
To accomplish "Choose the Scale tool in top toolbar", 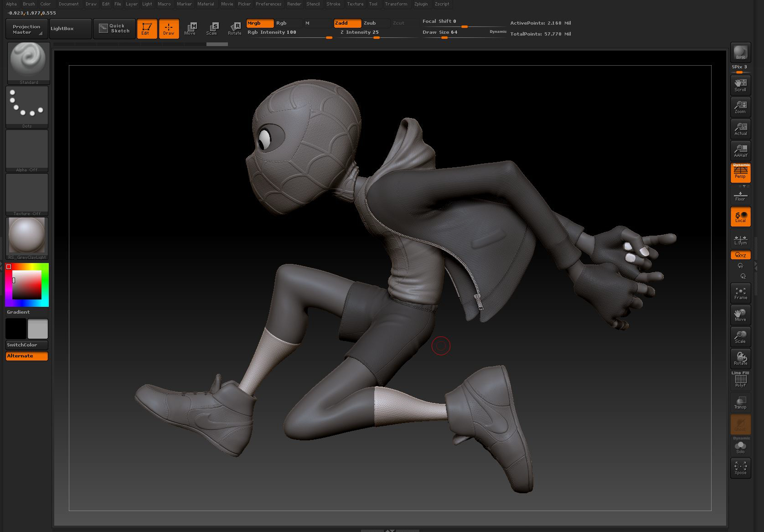I will pyautogui.click(x=212, y=29).
